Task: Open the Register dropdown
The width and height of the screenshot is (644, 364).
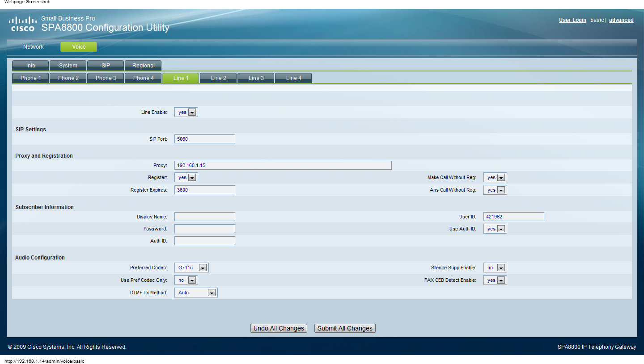Action: pos(186,178)
